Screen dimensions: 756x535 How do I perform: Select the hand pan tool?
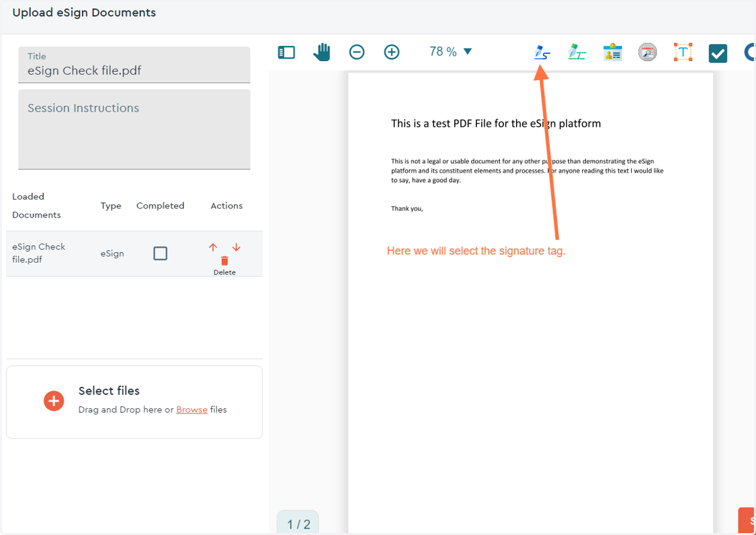322,52
